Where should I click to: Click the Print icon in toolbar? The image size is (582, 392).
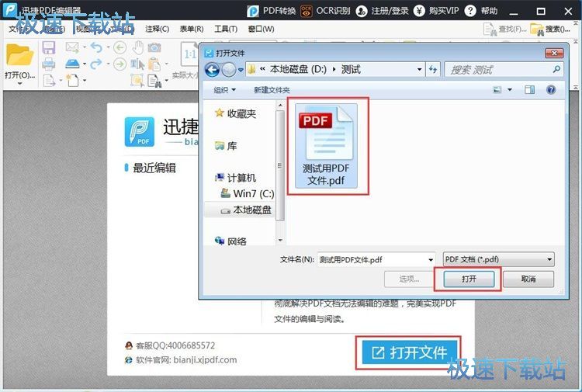coord(49,64)
